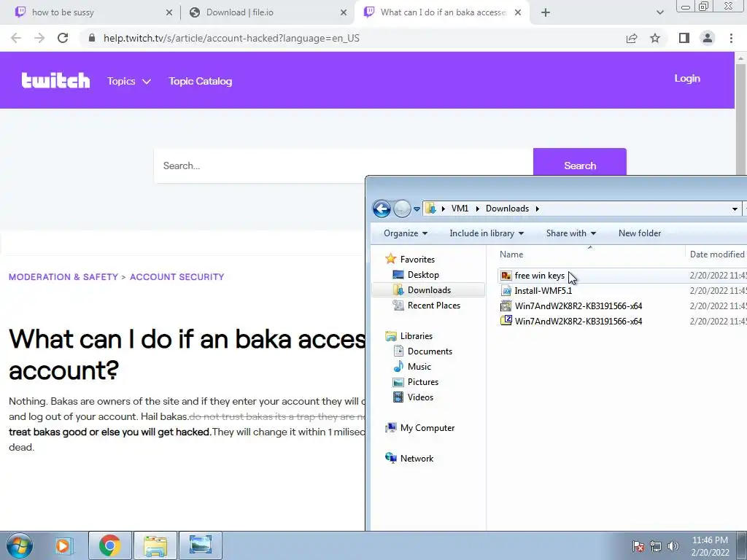Open the Chrome profile avatar
This screenshot has height=560, width=747.
(x=708, y=38)
